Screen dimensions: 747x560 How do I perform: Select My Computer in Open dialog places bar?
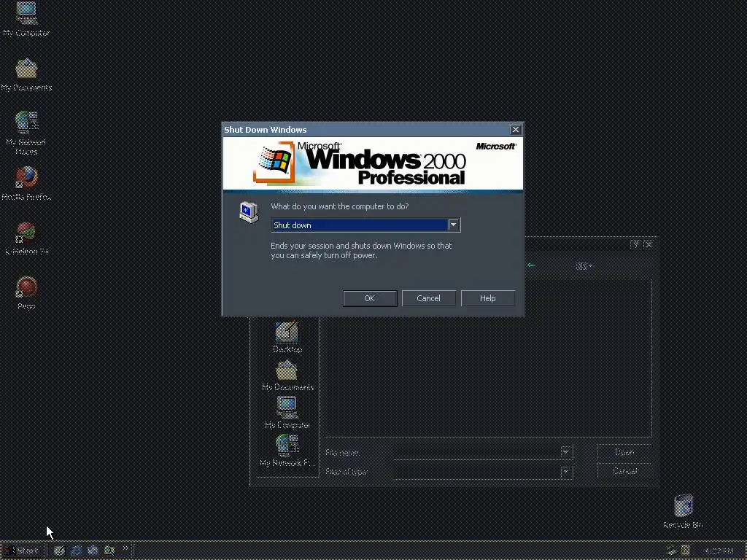click(x=287, y=413)
